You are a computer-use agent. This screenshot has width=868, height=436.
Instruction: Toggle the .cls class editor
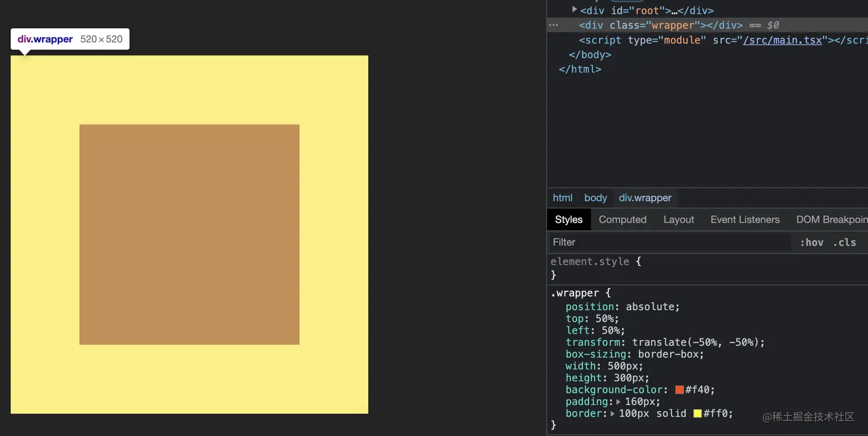[844, 242]
